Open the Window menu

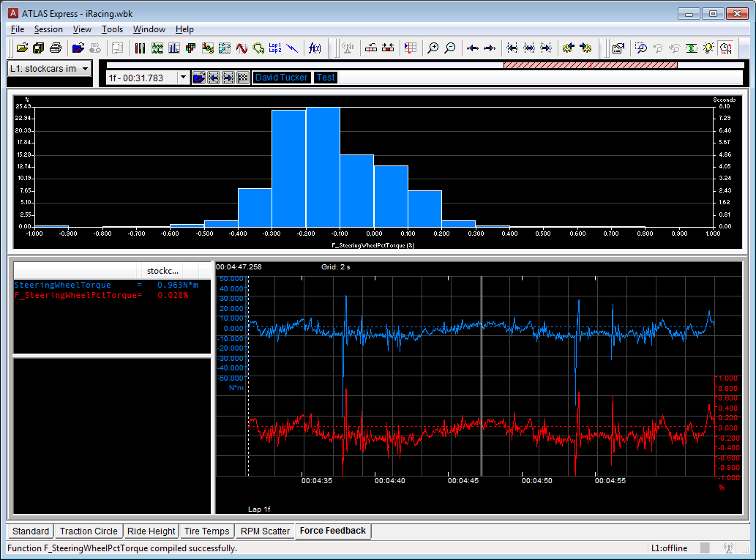(149, 29)
